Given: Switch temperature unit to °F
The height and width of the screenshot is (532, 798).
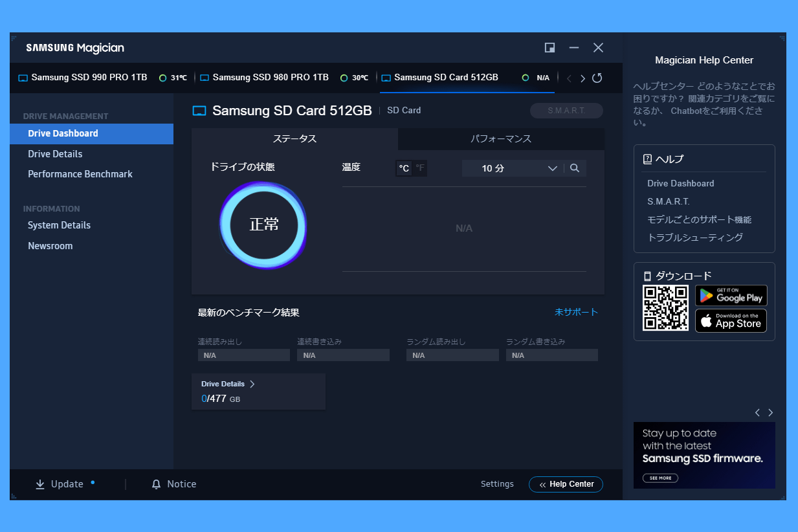Looking at the screenshot, I should click(x=420, y=168).
